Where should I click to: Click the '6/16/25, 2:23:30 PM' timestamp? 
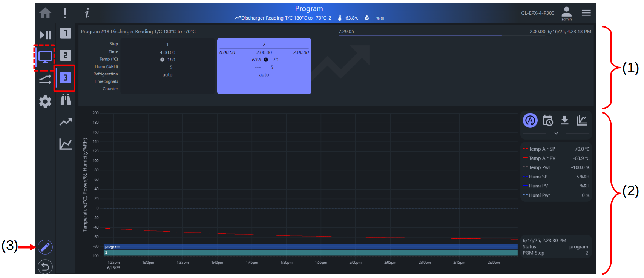pos(544,240)
